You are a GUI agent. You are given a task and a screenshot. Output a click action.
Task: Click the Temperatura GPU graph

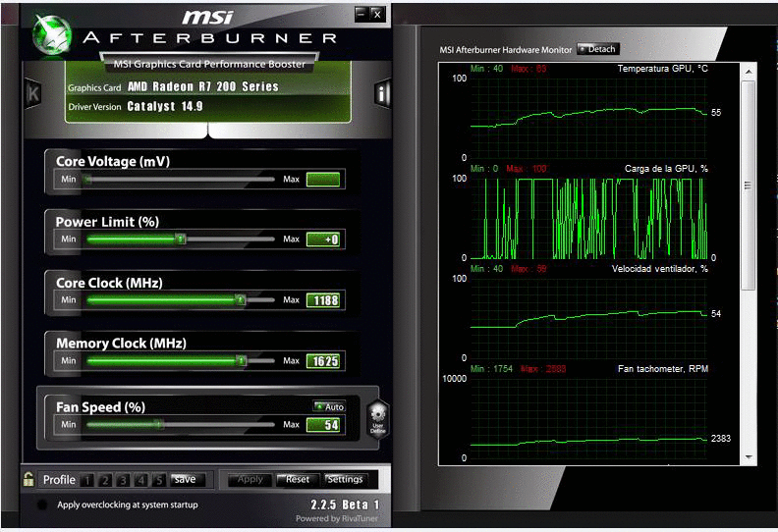click(x=588, y=118)
